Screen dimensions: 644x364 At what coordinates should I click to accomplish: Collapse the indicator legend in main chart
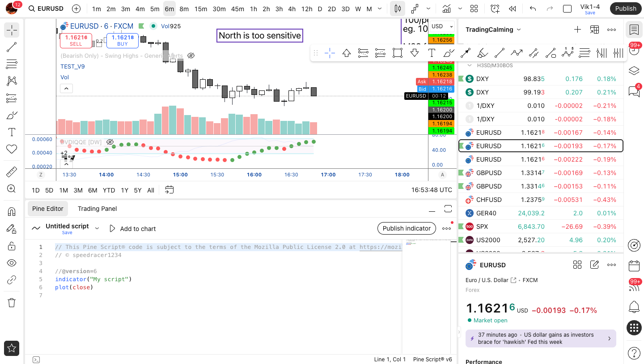66,89
